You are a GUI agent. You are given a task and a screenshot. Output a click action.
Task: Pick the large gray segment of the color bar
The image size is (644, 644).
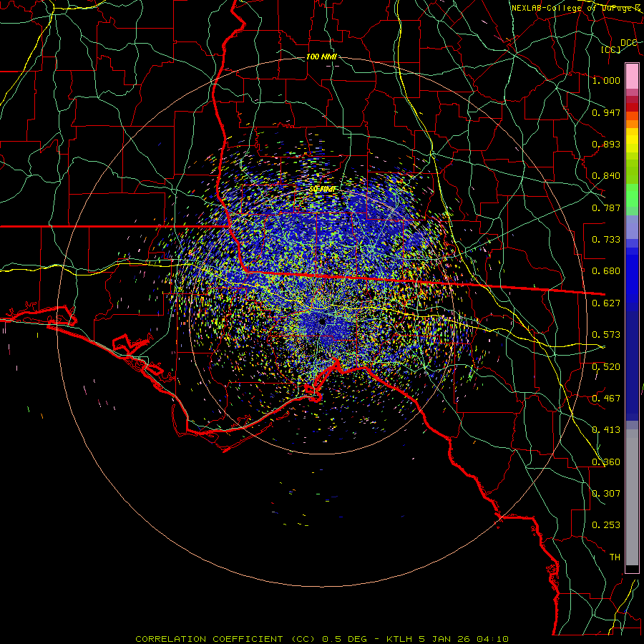(632, 501)
